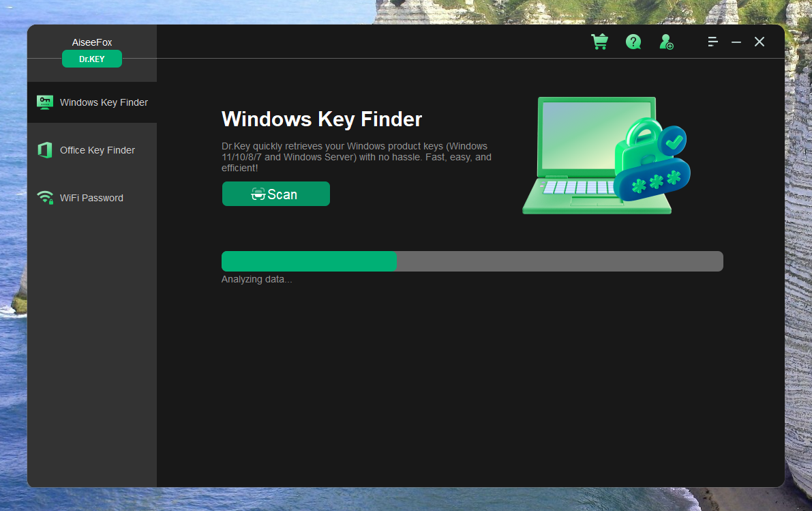Expand the account options from the user icon

point(666,42)
